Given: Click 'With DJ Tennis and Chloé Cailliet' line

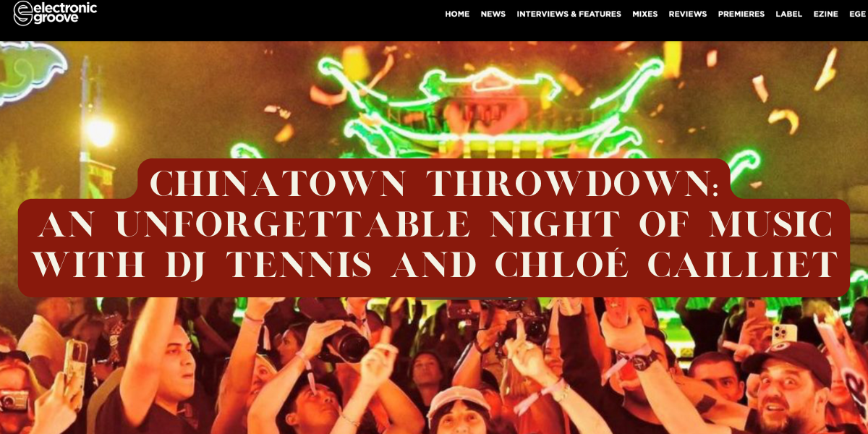Looking at the screenshot, I should [x=434, y=264].
